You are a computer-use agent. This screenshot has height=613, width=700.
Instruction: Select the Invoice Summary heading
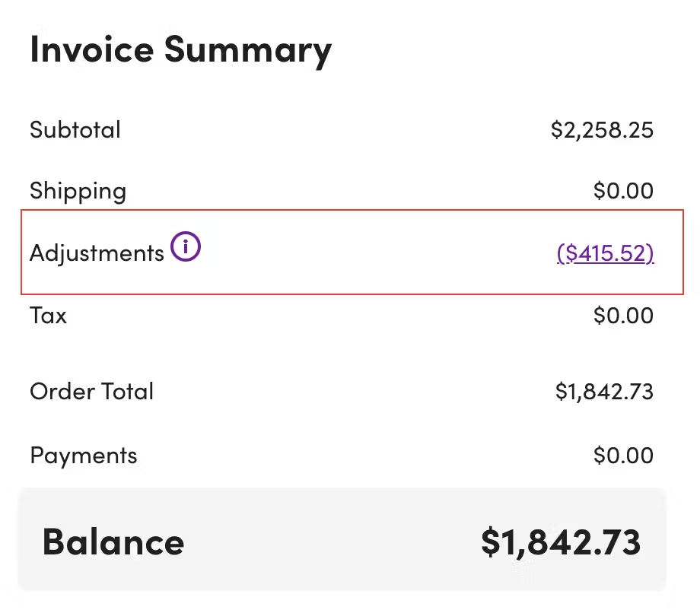coord(180,49)
